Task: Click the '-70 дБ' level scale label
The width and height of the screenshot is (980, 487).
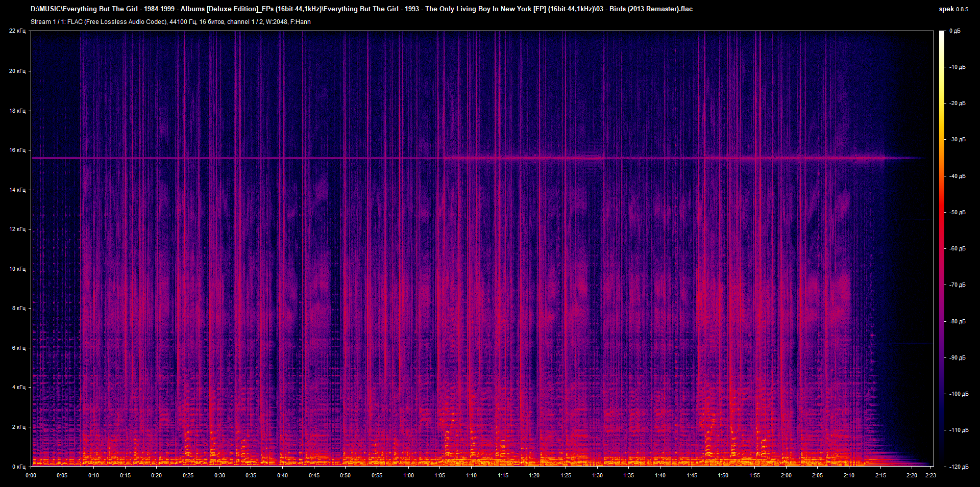Action: point(958,285)
